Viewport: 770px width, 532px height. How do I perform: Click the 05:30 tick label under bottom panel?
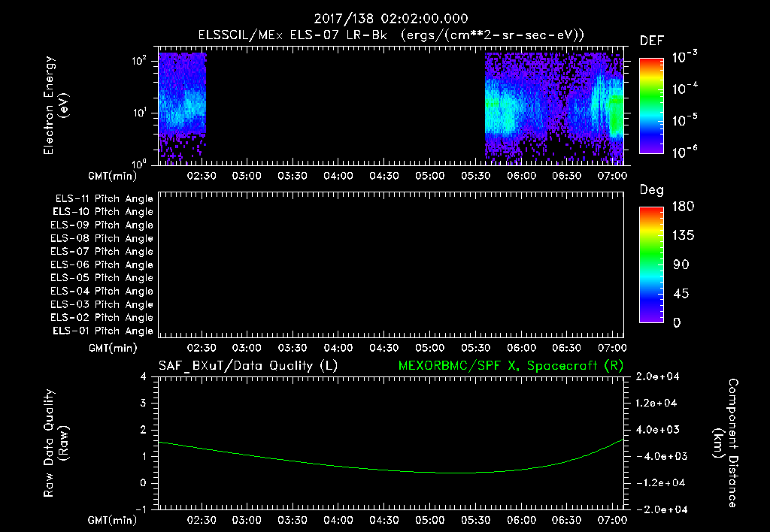475,520
